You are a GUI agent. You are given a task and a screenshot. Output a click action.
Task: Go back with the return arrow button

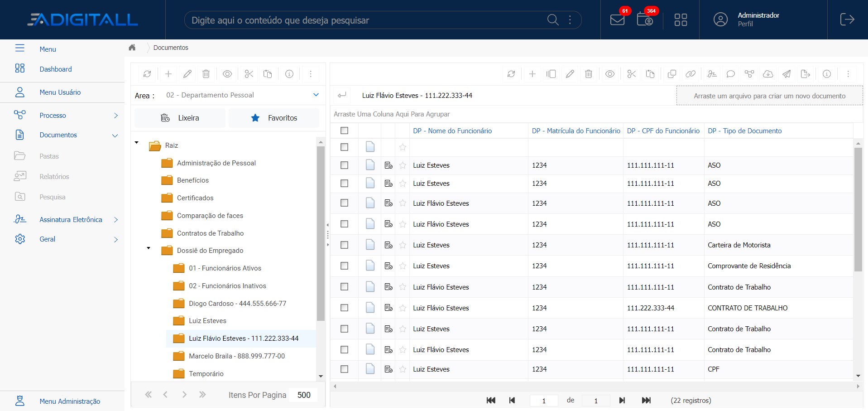pos(342,95)
